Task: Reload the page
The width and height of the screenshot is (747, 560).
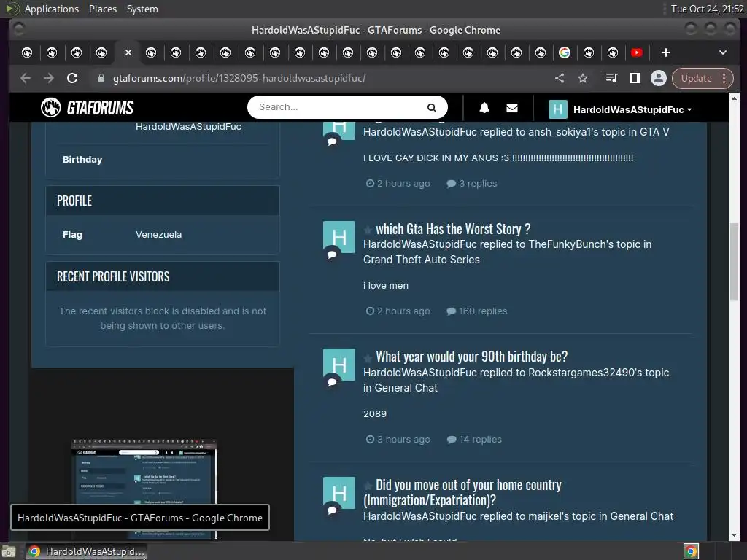Action: click(x=72, y=78)
